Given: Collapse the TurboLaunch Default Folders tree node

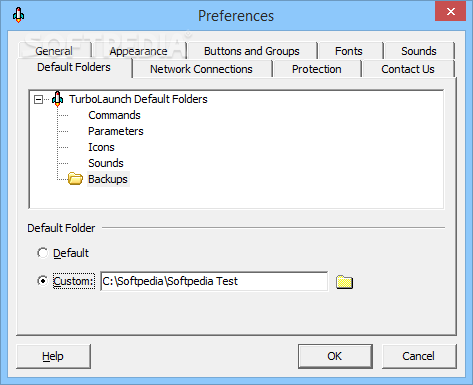Looking at the screenshot, I should 38,99.
